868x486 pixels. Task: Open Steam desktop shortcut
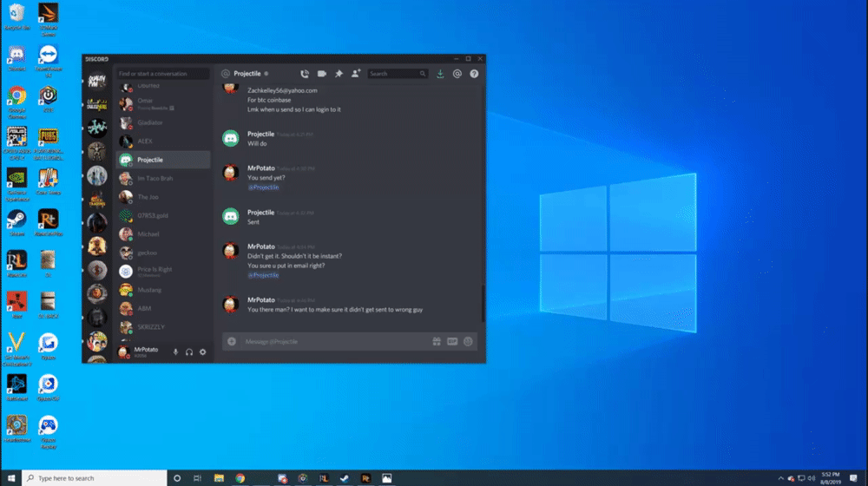16,224
